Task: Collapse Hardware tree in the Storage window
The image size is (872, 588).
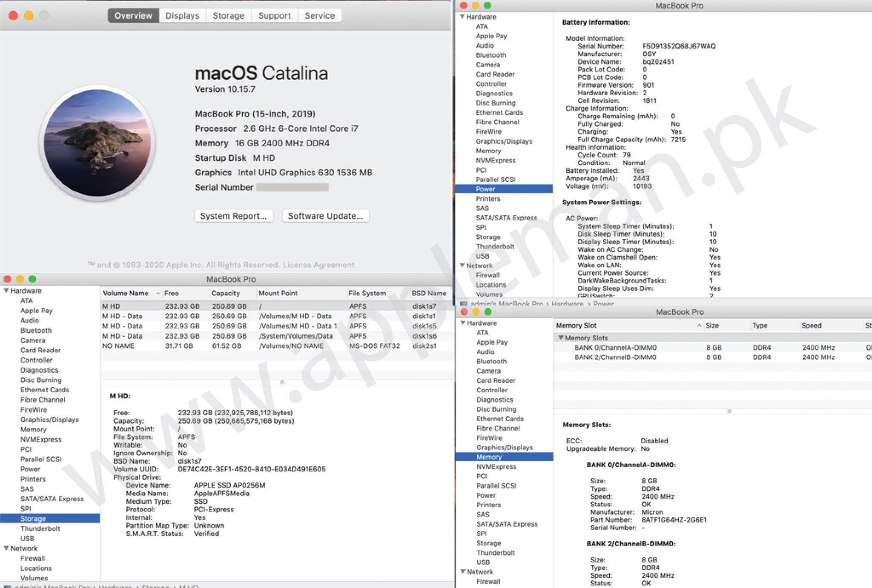Action: pyautogui.click(x=6, y=291)
